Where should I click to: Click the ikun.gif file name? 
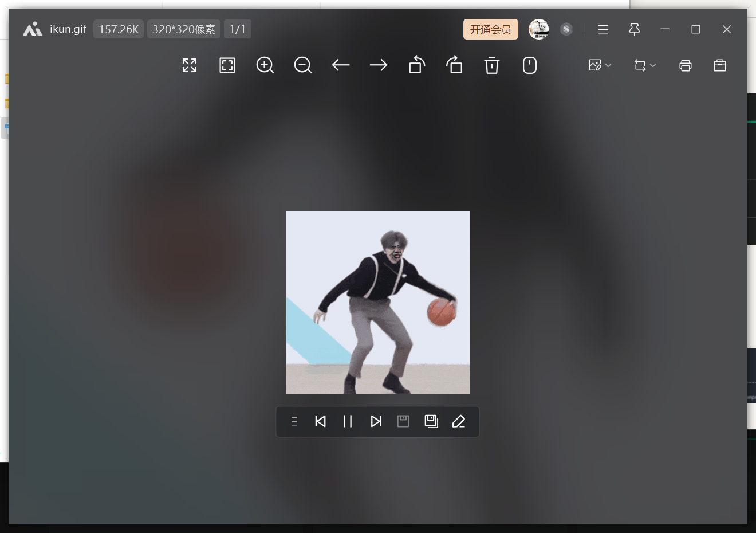[x=68, y=29]
